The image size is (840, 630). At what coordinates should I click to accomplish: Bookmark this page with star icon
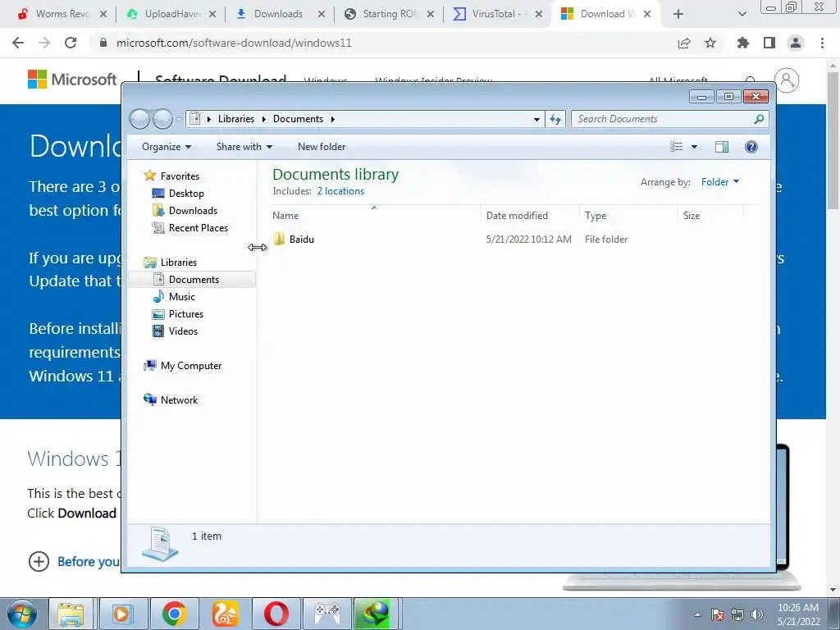click(710, 43)
